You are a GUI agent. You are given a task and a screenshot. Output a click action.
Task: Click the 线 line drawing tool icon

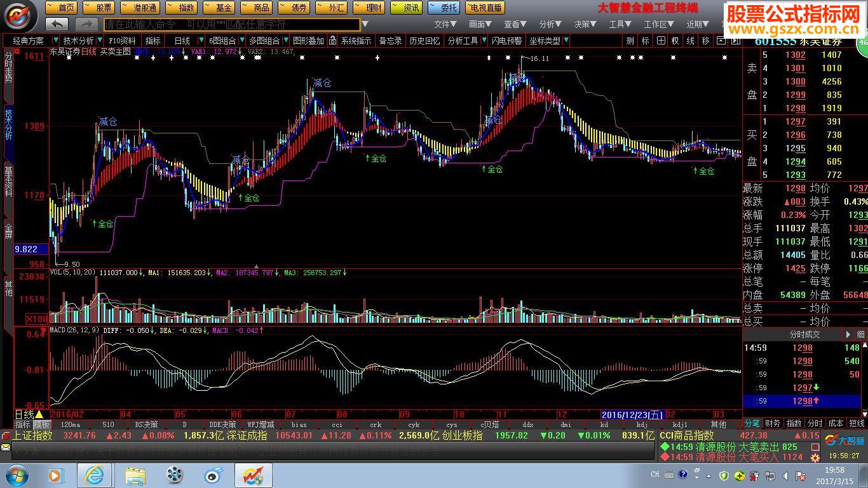click(x=690, y=41)
